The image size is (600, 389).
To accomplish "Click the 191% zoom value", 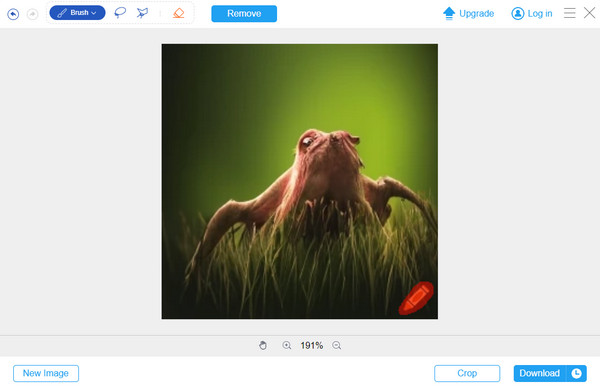I will pyautogui.click(x=311, y=346).
